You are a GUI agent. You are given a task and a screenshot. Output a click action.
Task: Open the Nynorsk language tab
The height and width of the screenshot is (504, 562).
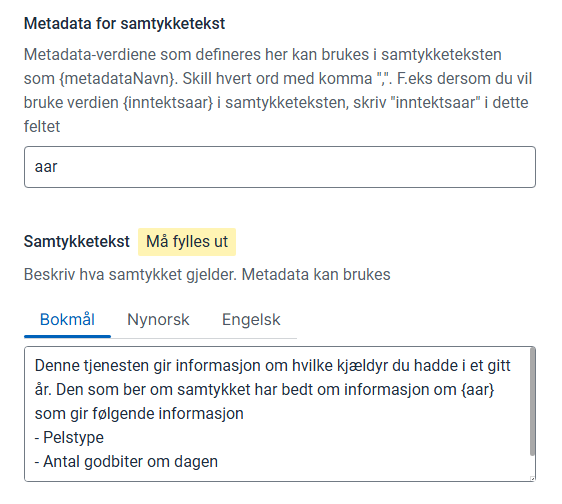158,319
